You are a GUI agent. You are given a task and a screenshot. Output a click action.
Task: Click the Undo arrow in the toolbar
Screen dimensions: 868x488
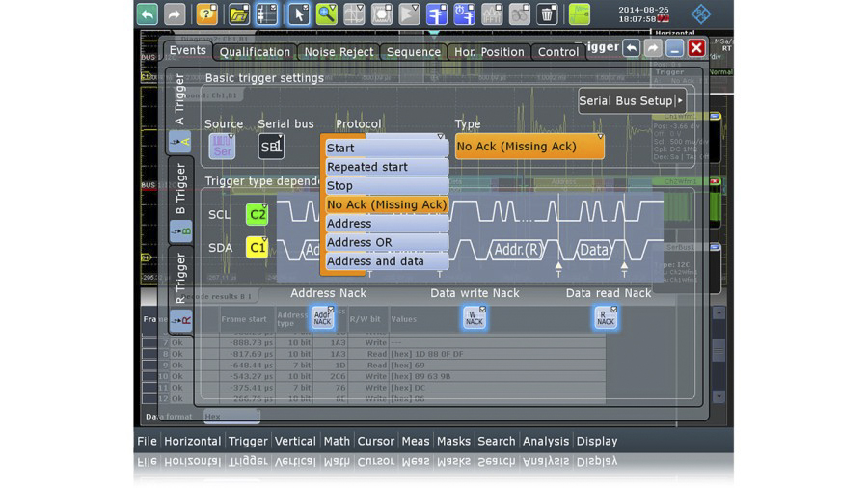click(147, 14)
